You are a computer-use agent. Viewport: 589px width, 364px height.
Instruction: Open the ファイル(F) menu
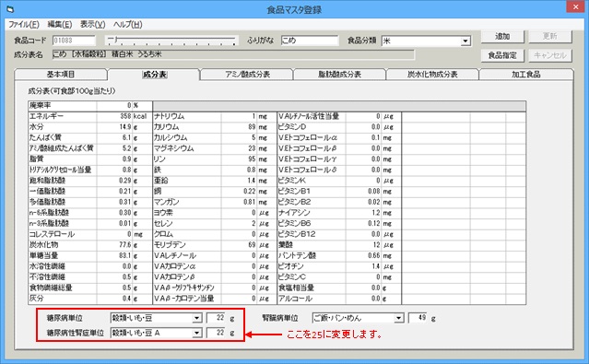[24, 24]
